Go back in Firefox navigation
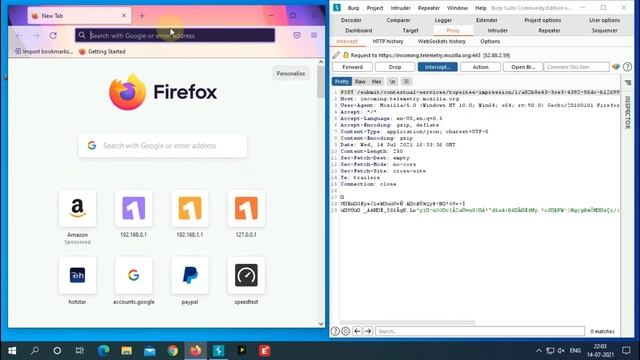The height and width of the screenshot is (360, 640). [x=19, y=36]
